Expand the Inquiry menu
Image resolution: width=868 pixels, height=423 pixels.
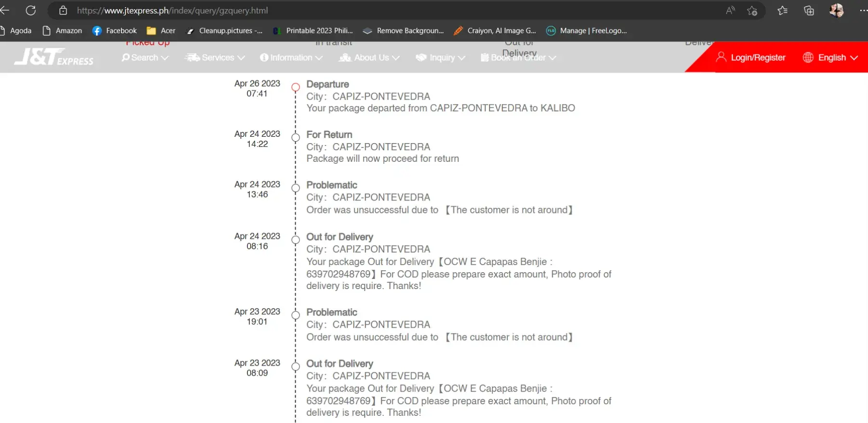(440, 58)
